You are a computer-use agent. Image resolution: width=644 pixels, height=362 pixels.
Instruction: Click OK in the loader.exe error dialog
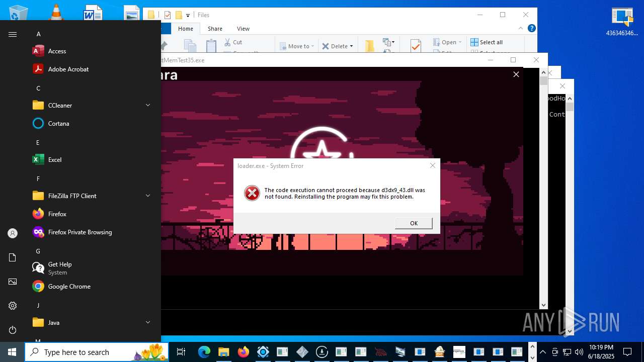(x=414, y=223)
